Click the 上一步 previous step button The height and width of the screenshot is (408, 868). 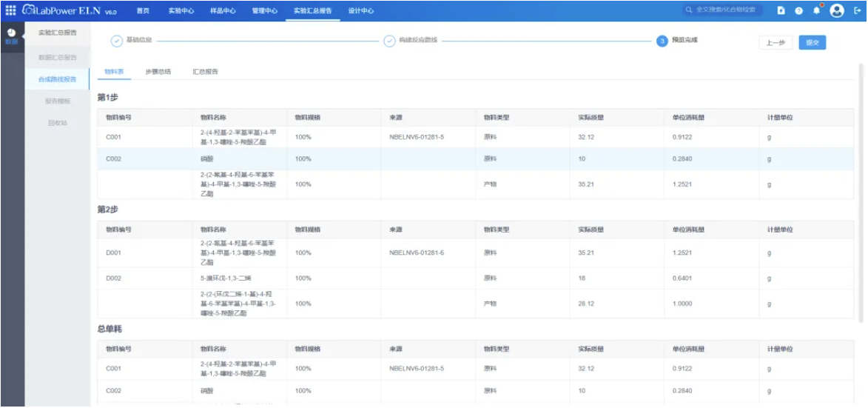click(x=776, y=43)
